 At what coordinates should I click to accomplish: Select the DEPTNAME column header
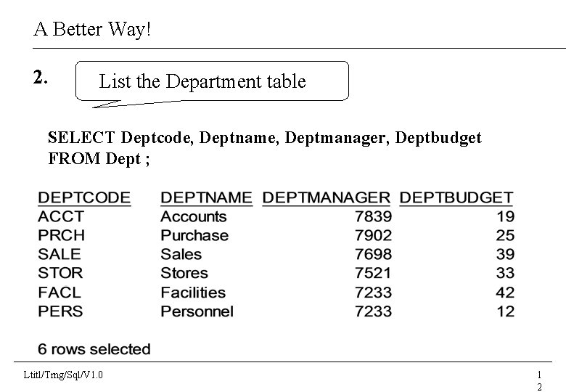[206, 197]
